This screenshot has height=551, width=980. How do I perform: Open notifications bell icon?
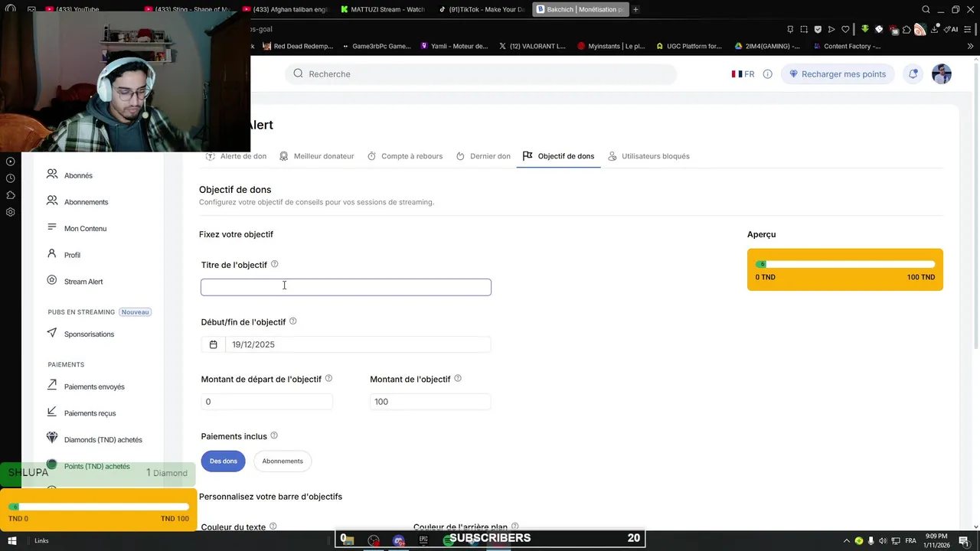pyautogui.click(x=913, y=74)
